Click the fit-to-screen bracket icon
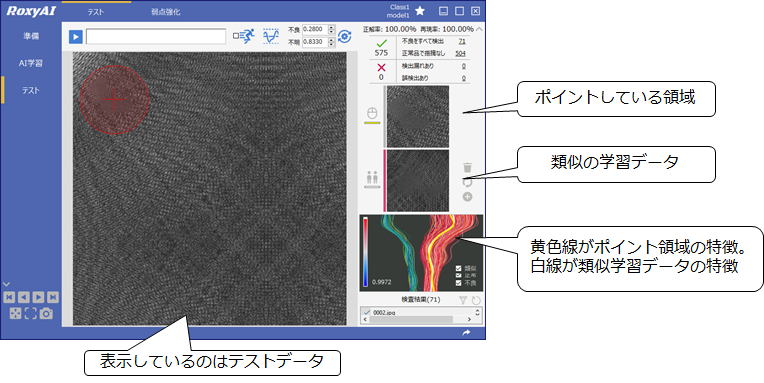The image size is (764, 383). 31,313
